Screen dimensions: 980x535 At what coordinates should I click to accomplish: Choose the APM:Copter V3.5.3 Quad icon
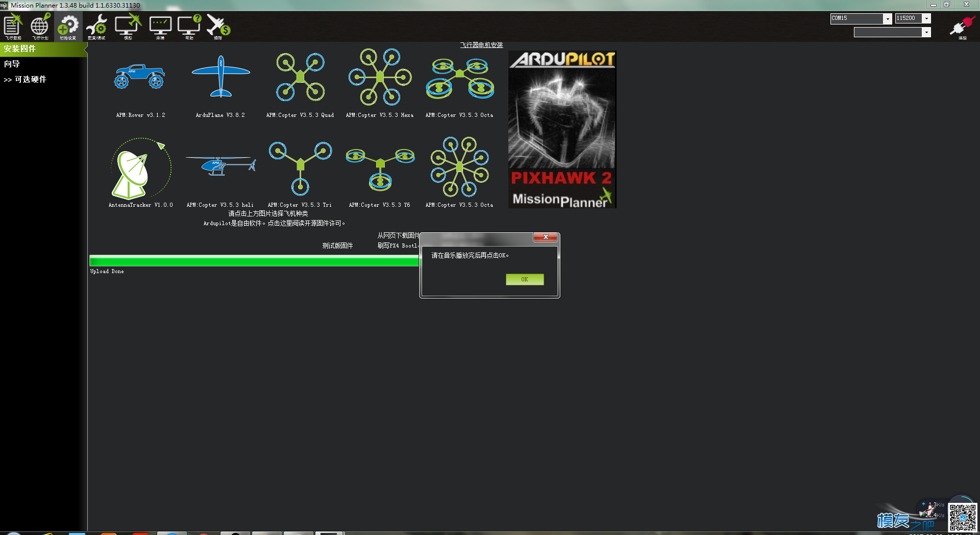coord(300,77)
